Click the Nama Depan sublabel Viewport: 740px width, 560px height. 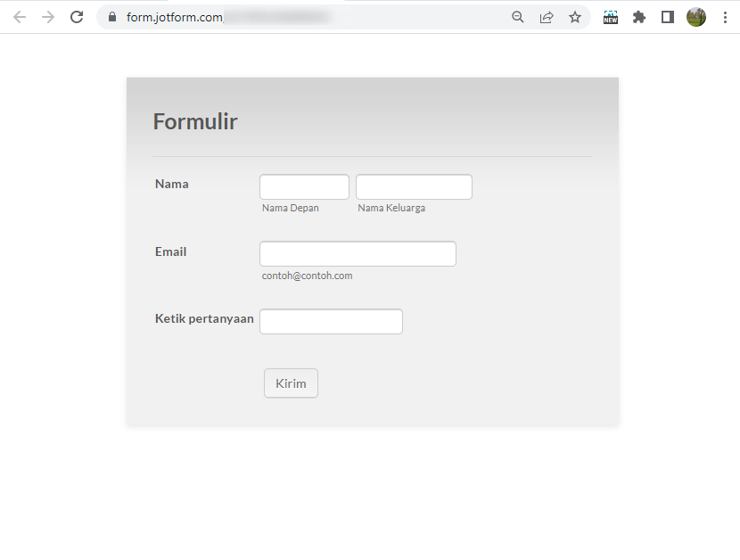click(291, 209)
